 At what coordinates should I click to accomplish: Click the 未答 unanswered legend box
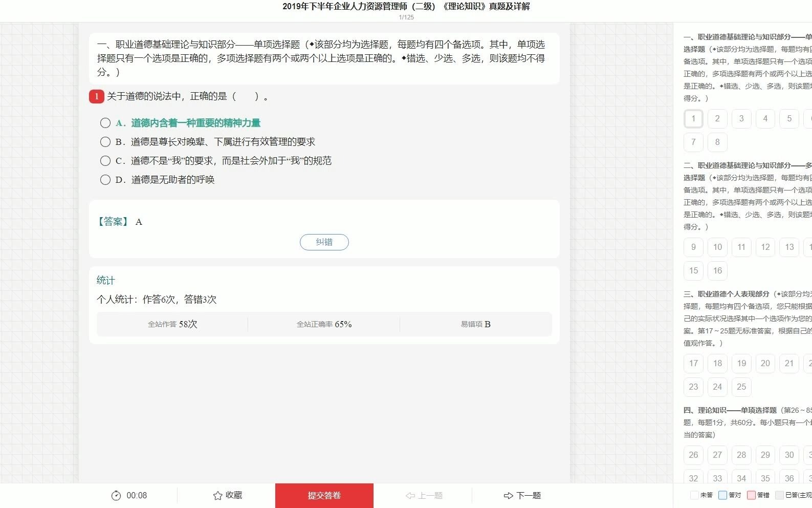(x=694, y=495)
